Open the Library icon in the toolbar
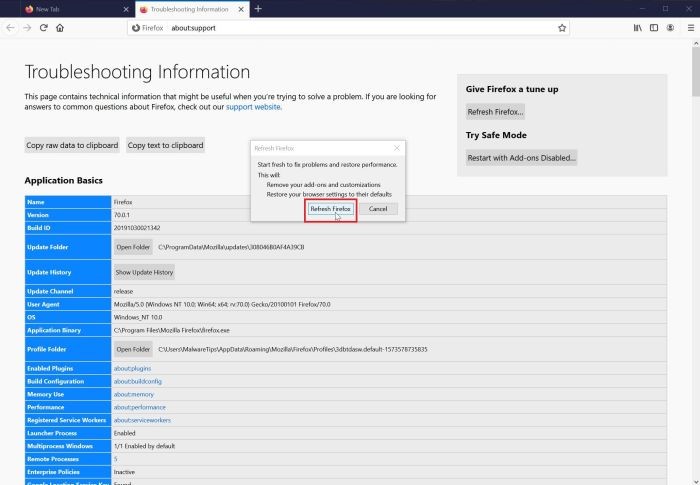Viewport: 700px width, 485px height. [x=638, y=28]
